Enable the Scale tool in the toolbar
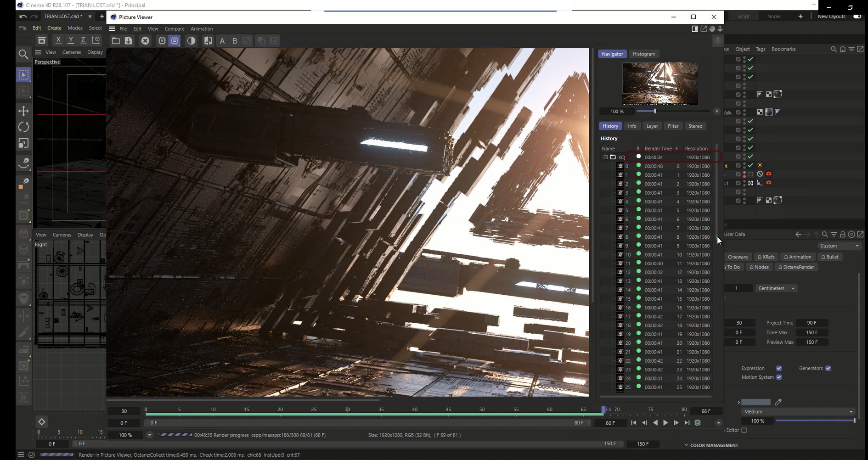This screenshot has height=460, width=868. coord(23,143)
